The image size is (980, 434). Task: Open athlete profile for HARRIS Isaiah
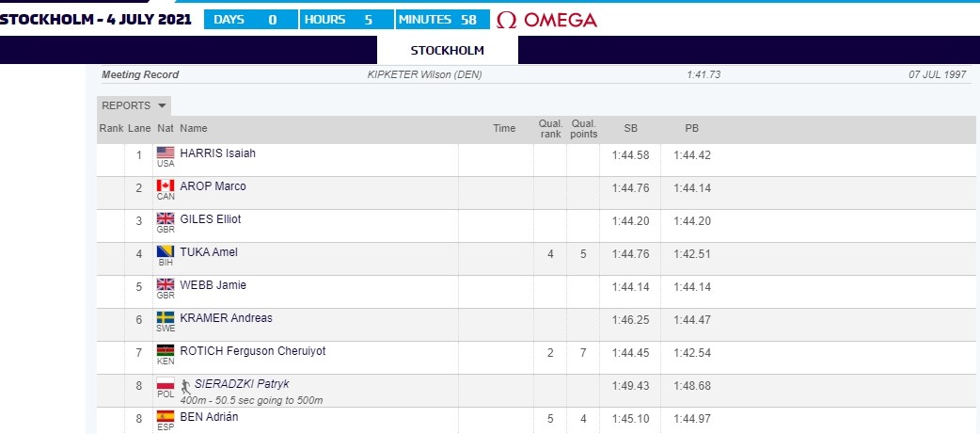[217, 153]
